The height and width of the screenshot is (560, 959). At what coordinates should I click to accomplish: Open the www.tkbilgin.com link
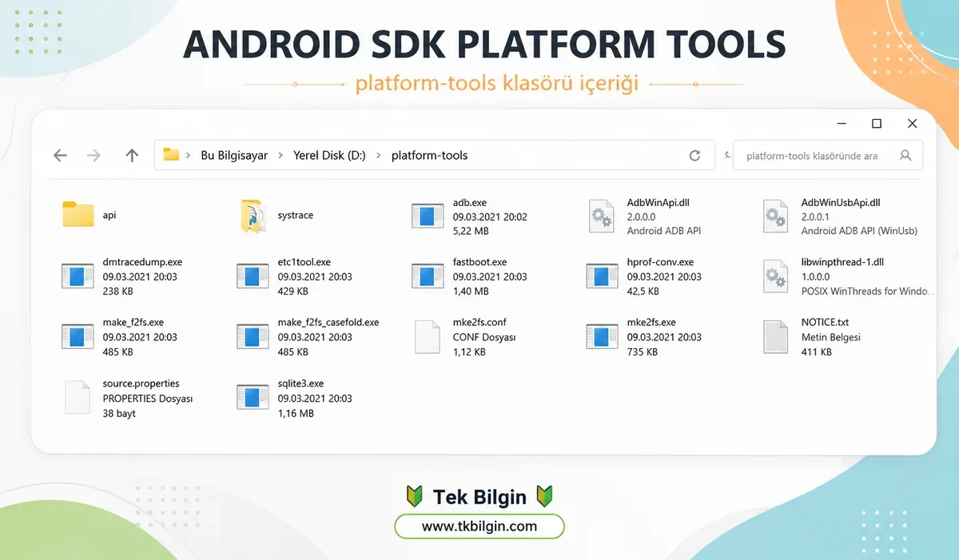[479, 526]
